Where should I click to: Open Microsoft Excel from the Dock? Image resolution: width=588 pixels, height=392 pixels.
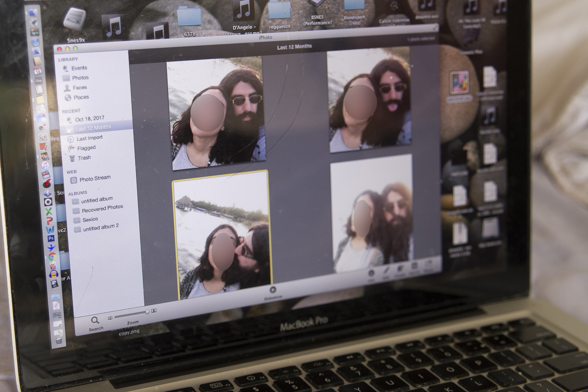pyautogui.click(x=49, y=211)
